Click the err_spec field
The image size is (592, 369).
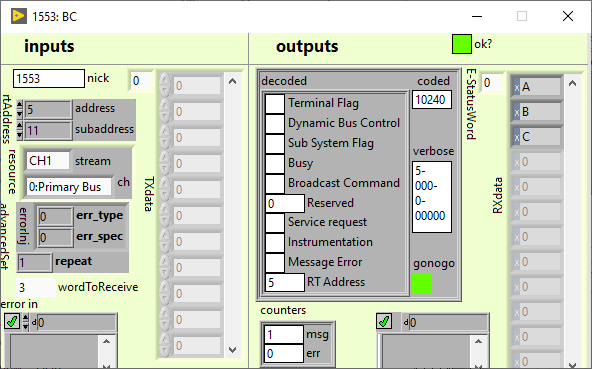[x=55, y=237]
